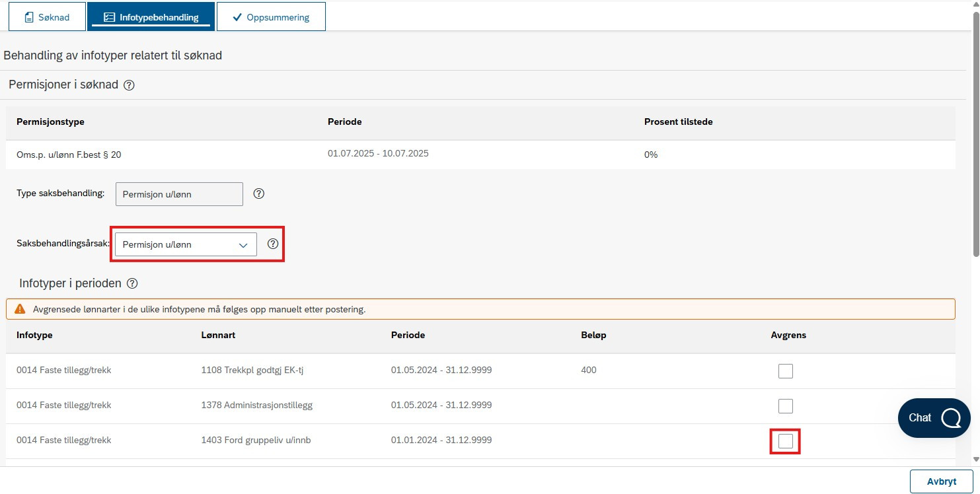Switch to the Oppsummering tab
This screenshot has width=980, height=494.
point(271,17)
